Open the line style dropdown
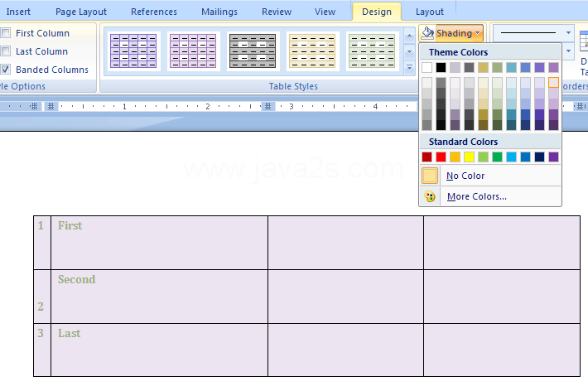This screenshot has width=588, height=386. point(568,33)
